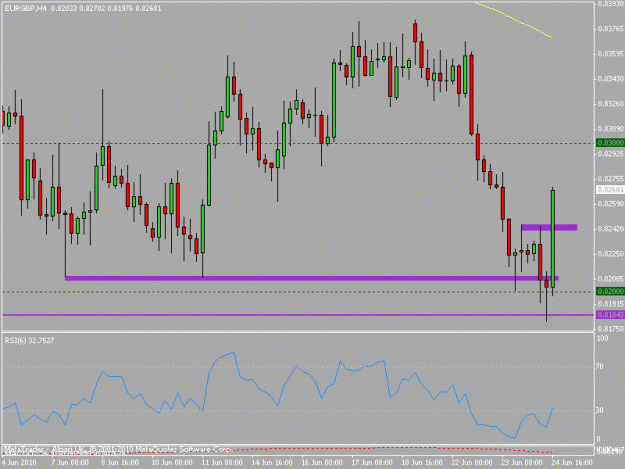Click the 8 Jun 16:00 time label
This screenshot has width=625, height=469.
point(120,463)
